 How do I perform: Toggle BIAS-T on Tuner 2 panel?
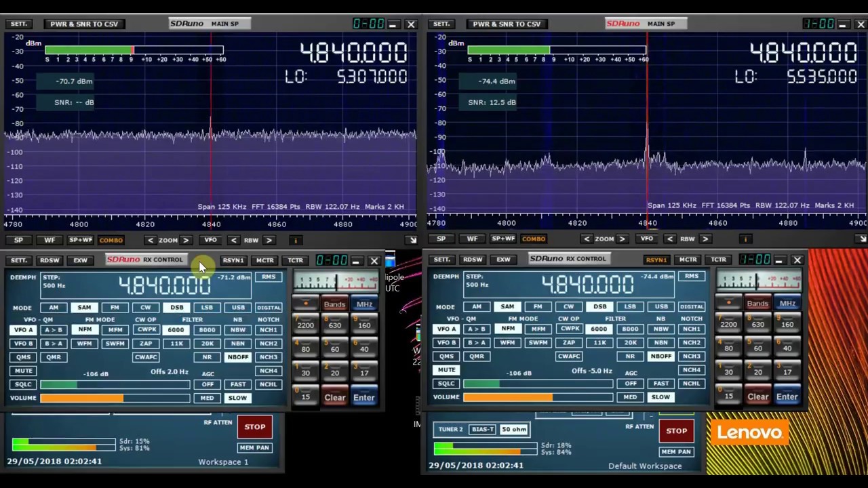pyautogui.click(x=482, y=429)
